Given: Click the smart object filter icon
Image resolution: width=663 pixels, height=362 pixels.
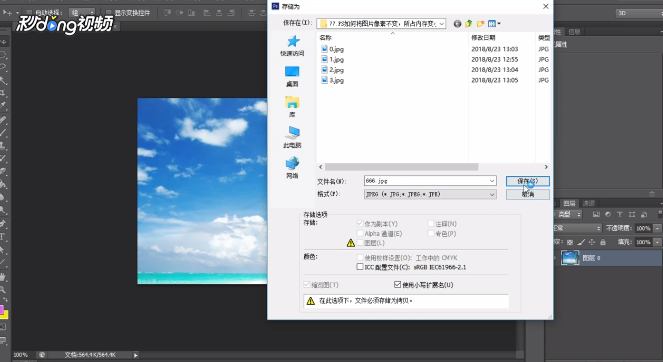Looking at the screenshot, I should (644, 214).
